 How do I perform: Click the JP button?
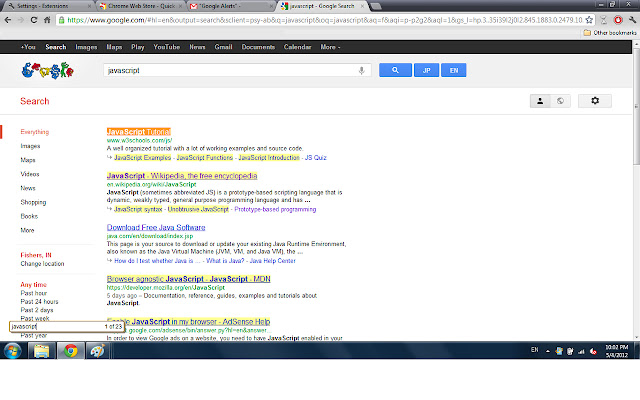pyautogui.click(x=427, y=70)
